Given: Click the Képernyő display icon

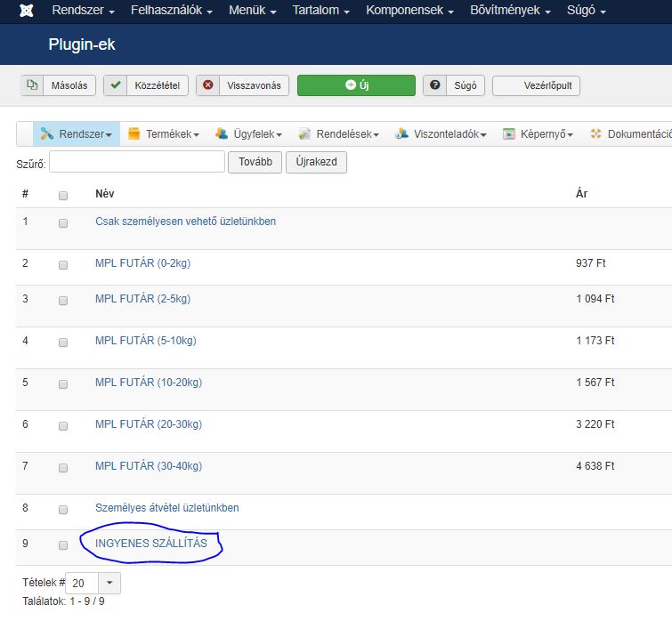Looking at the screenshot, I should pyautogui.click(x=509, y=133).
